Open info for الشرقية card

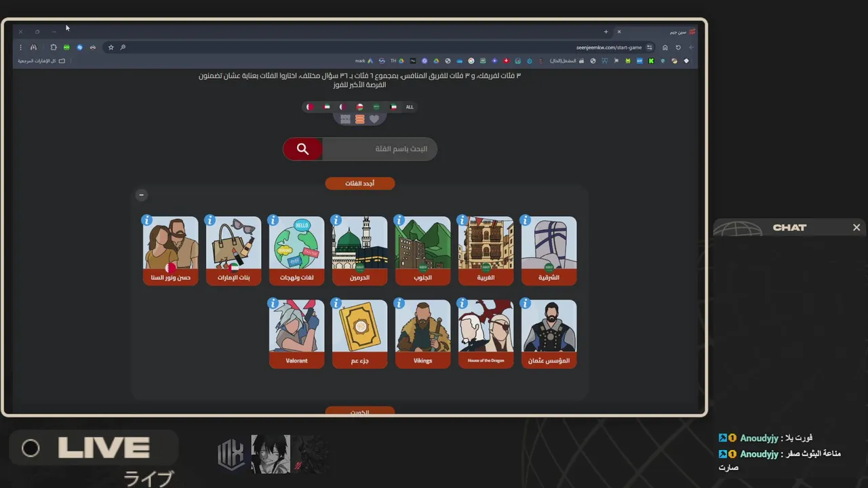(x=525, y=220)
